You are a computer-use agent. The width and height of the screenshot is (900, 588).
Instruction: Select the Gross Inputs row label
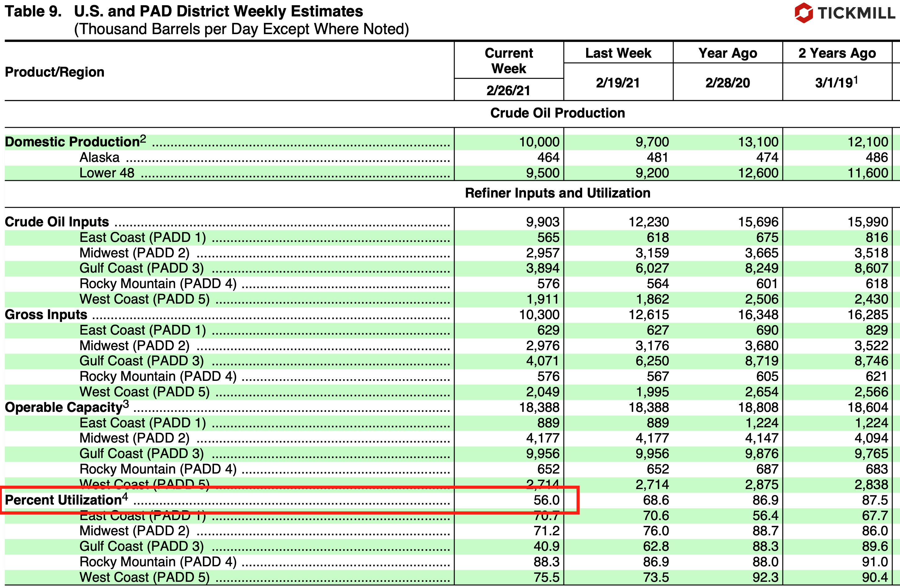46,314
